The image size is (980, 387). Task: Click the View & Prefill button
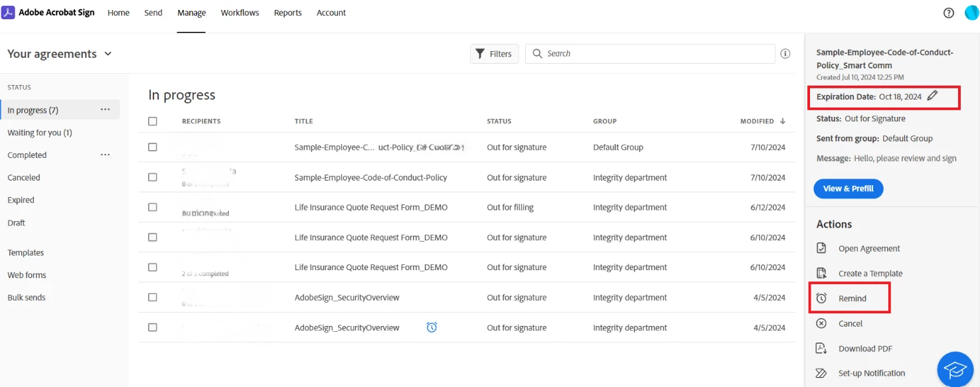pos(849,189)
